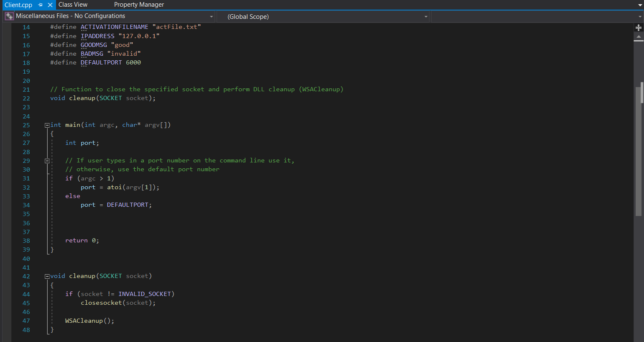Open the Global Scope dropdown
The height and width of the screenshot is (342, 644).
point(425,16)
